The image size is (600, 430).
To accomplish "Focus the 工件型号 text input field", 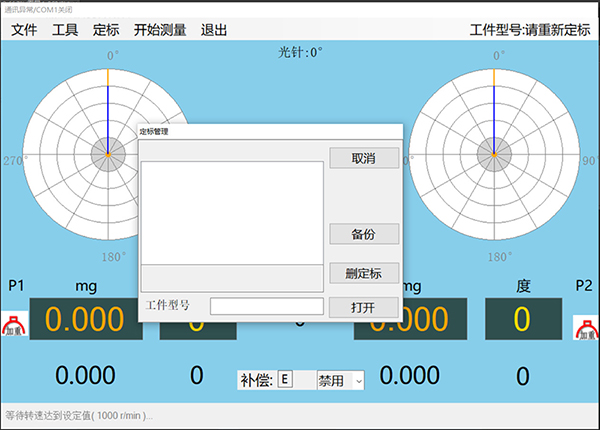I will tap(266, 307).
